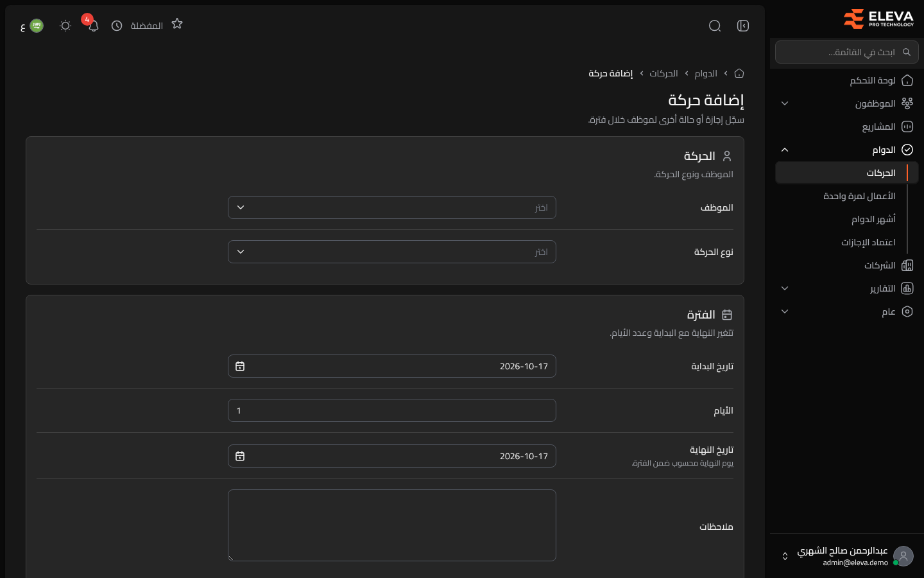Expand the الموظفون sidebar group
This screenshot has width=924, height=578.
[x=847, y=103]
